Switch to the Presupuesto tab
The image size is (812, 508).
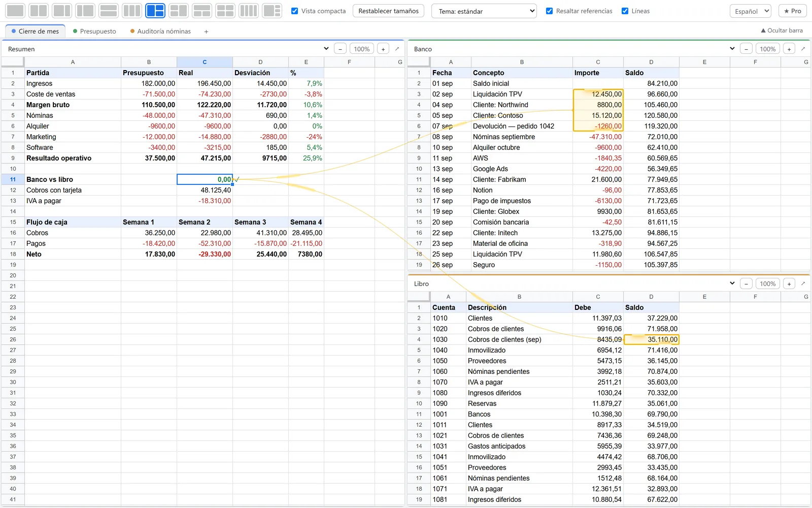(x=94, y=31)
